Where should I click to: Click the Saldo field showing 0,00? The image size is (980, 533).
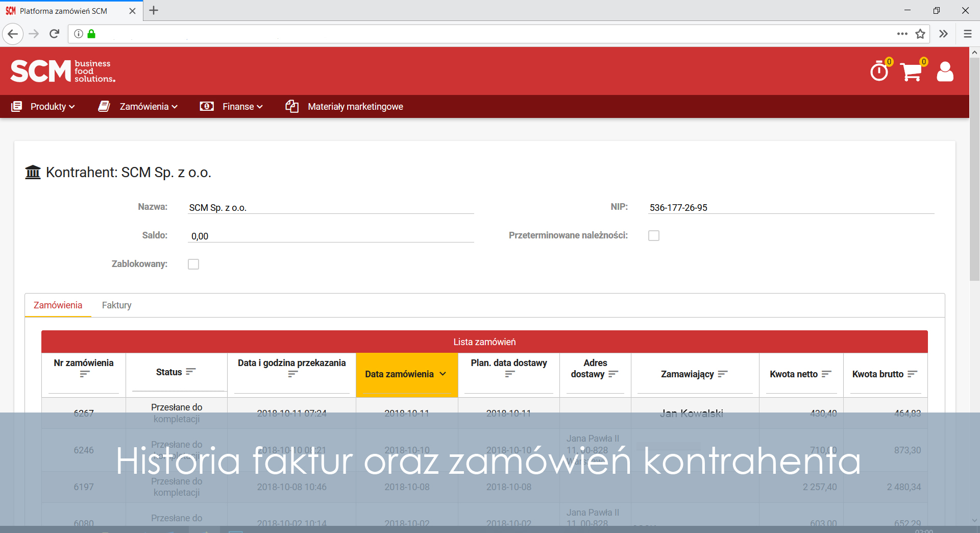(331, 236)
